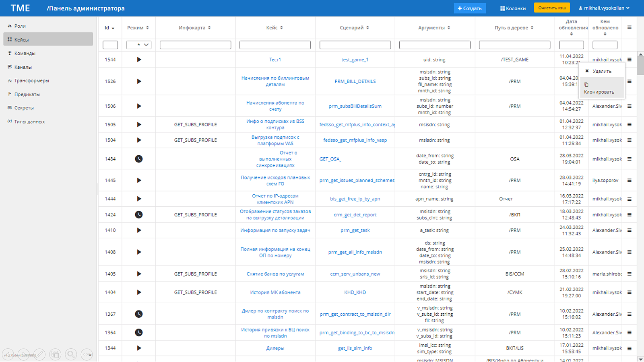644x362 pixels.
Task: Open the Снятие банов по услугам link
Action: click(275, 274)
